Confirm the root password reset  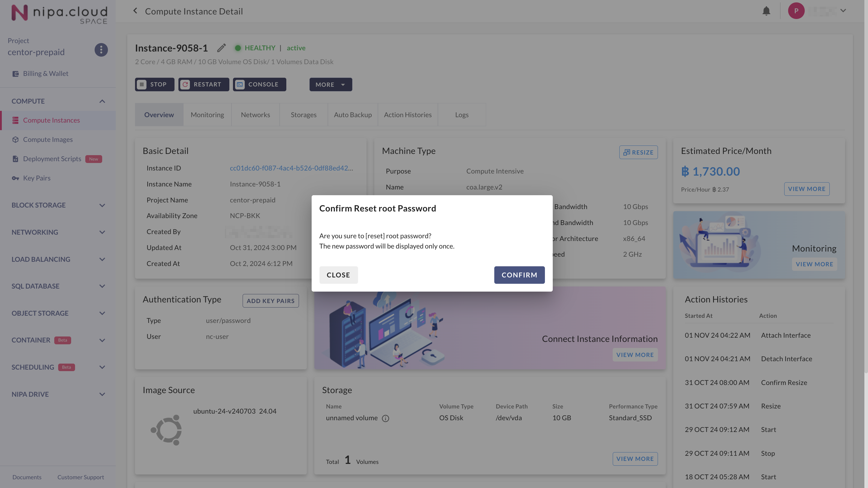click(519, 275)
